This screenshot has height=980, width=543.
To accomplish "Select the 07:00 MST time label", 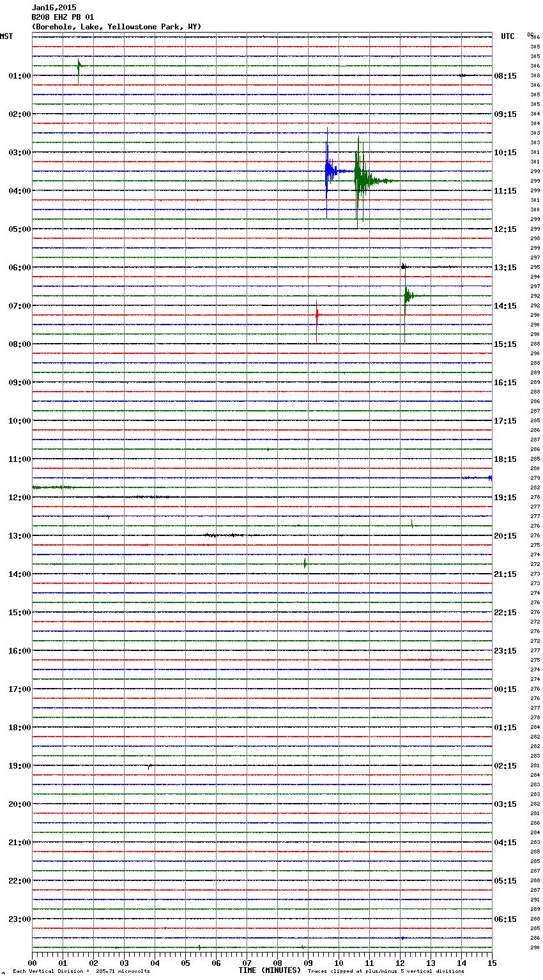I will click(x=20, y=306).
